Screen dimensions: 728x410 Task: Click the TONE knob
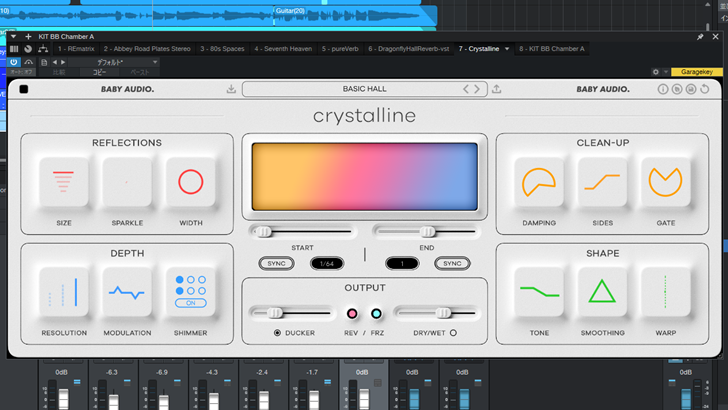pos(539,292)
